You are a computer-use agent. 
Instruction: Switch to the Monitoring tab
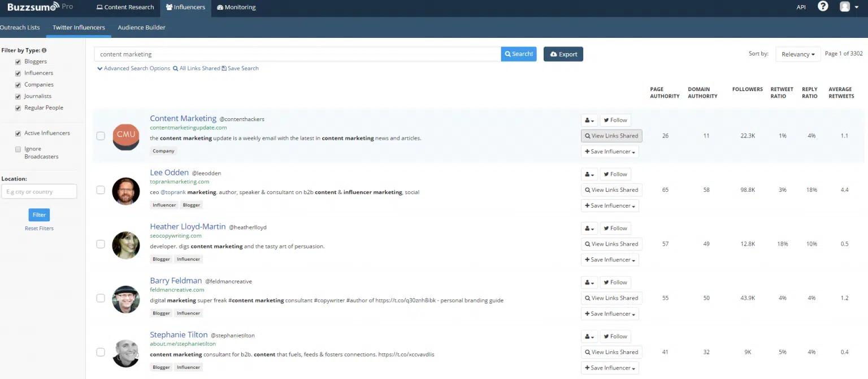tap(236, 7)
